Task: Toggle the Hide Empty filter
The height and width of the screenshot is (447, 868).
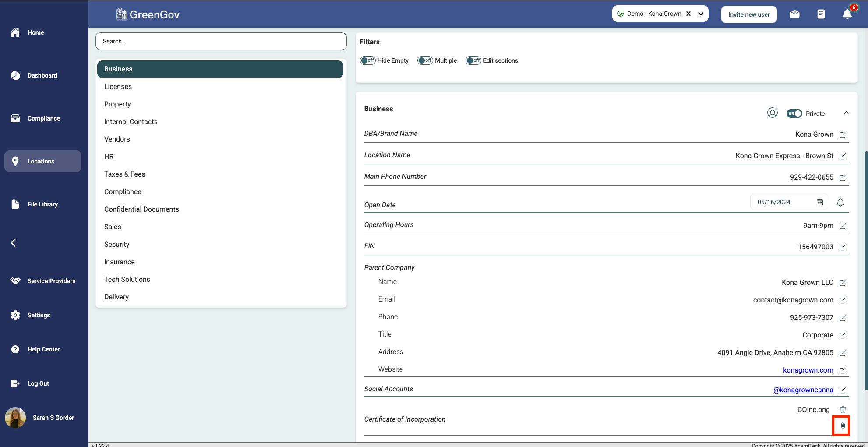Action: [x=368, y=60]
